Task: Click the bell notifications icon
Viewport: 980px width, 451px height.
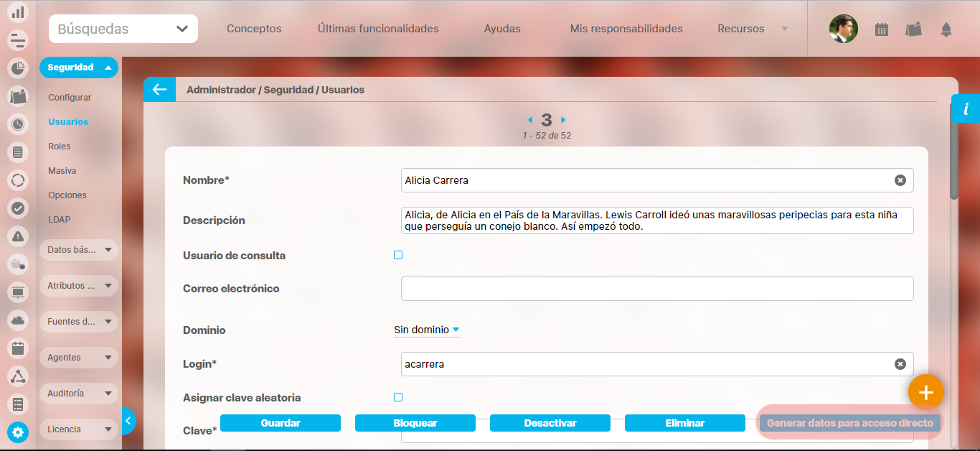Action: [946, 29]
